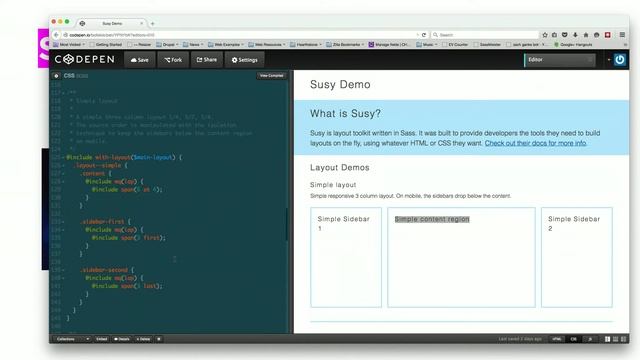The image size is (640, 360).
Task: Open the Music bookmarks folder
Action: (x=427, y=44)
